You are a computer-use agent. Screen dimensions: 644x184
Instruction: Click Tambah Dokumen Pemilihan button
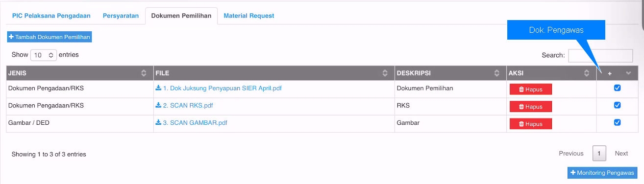[50, 37]
